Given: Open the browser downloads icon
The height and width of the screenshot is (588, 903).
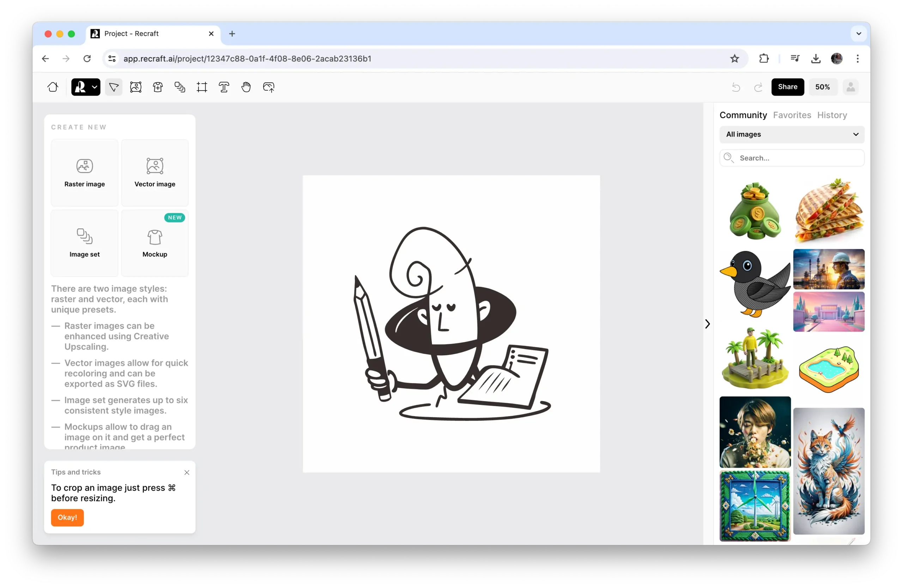Looking at the screenshot, I should pyautogui.click(x=816, y=59).
